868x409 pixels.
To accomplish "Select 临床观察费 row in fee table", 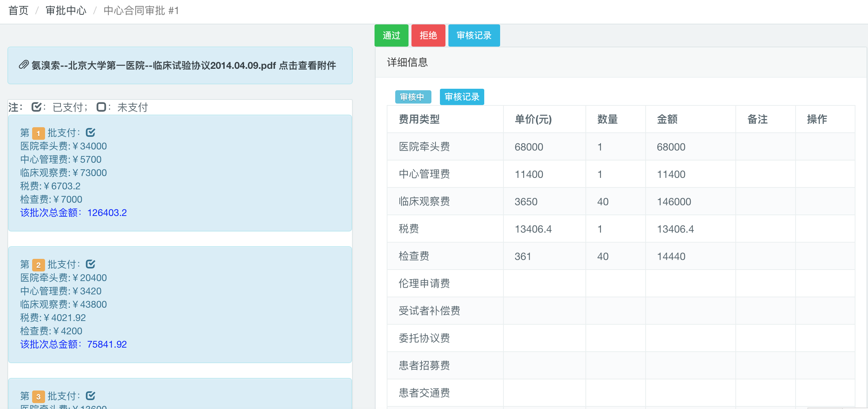I will tap(621, 201).
